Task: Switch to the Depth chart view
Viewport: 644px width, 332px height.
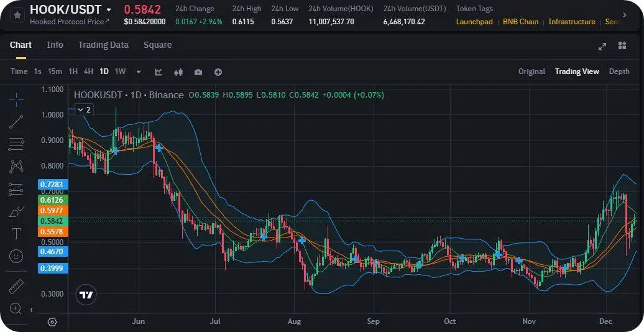Action: pyautogui.click(x=619, y=71)
